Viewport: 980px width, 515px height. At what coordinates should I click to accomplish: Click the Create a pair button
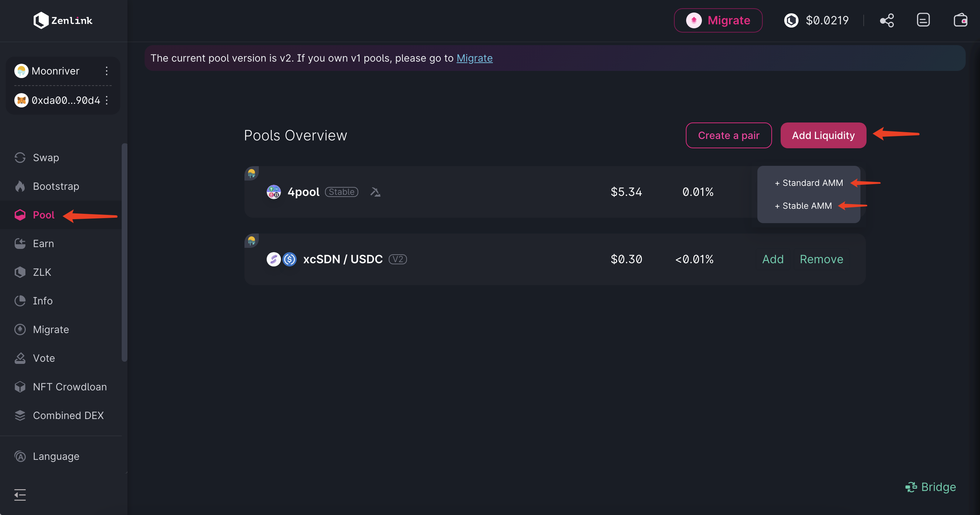coord(728,135)
